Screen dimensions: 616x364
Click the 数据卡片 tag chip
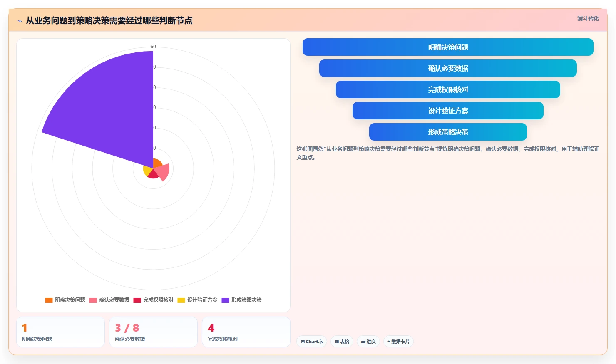[398, 342]
